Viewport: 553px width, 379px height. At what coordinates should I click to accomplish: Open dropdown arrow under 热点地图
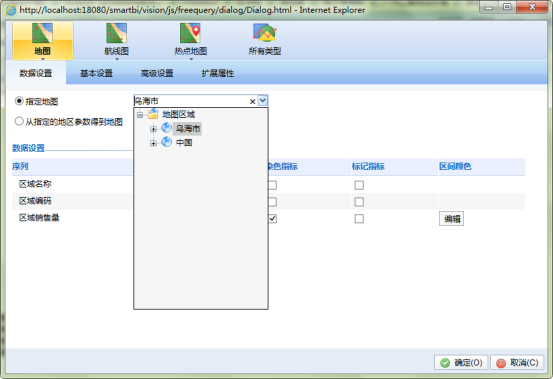[x=191, y=59]
